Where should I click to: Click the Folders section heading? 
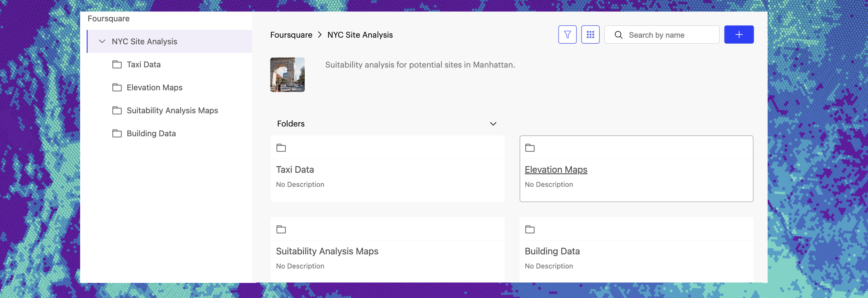tap(291, 124)
